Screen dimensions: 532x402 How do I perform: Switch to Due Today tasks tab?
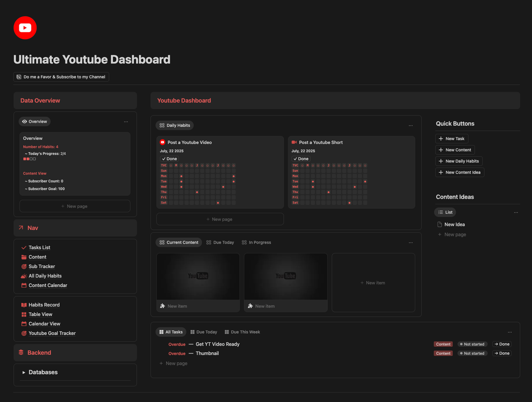pyautogui.click(x=204, y=332)
